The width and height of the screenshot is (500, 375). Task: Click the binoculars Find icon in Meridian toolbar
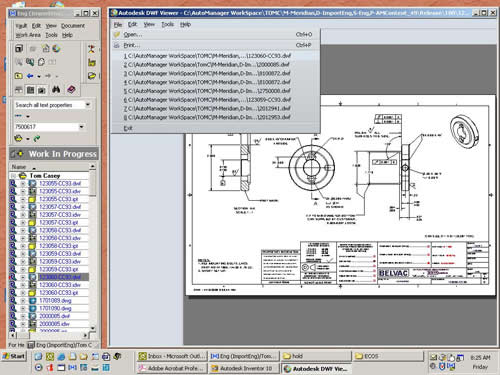pyautogui.click(x=56, y=90)
